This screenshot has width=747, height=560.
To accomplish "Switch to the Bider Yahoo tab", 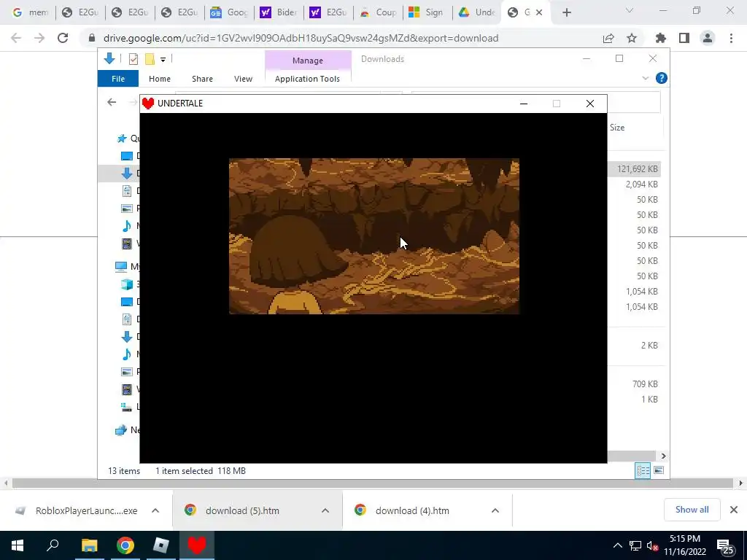I will click(279, 12).
